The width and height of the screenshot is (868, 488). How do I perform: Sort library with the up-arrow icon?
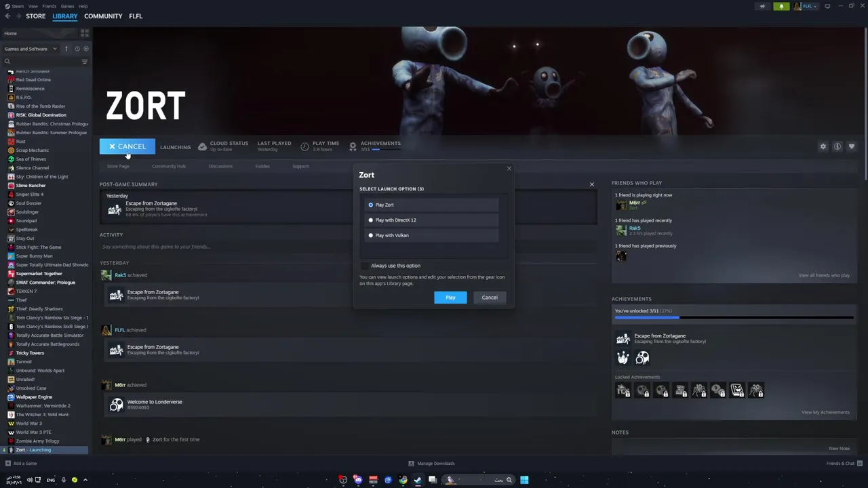point(66,49)
